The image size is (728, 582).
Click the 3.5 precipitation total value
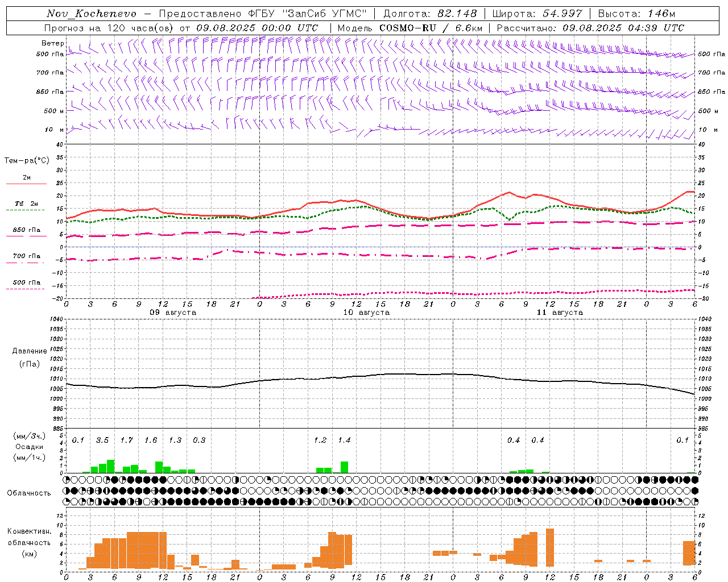(102, 440)
